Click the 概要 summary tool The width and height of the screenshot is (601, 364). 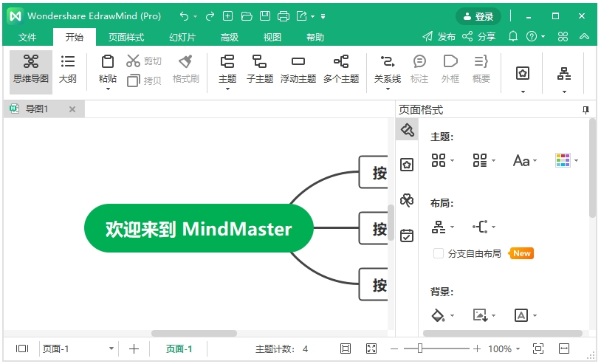pyautogui.click(x=481, y=69)
